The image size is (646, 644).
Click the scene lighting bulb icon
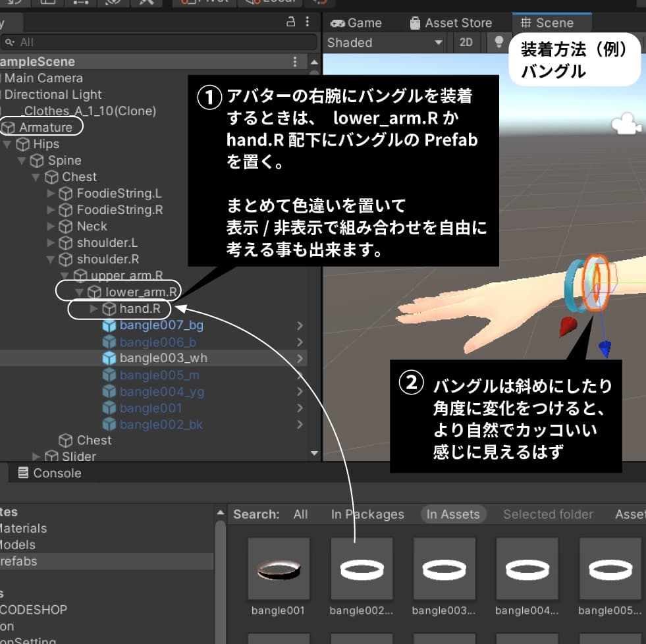498,41
